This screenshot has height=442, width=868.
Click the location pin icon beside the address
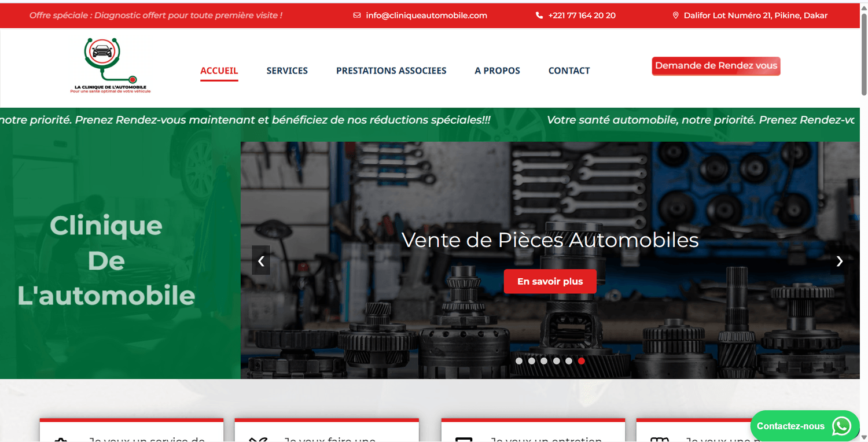[675, 16]
